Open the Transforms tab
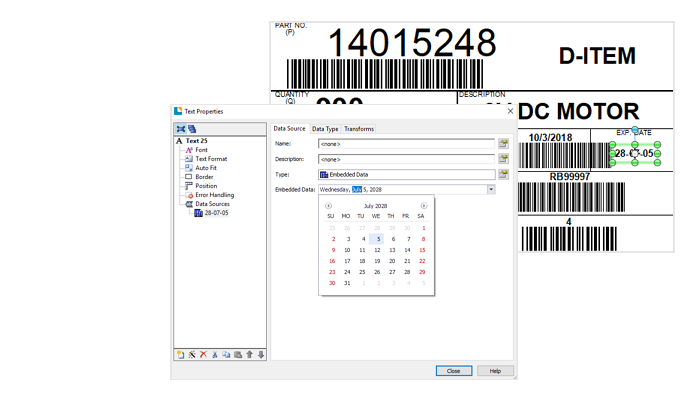Screen dimensions: 700x400 359,129
